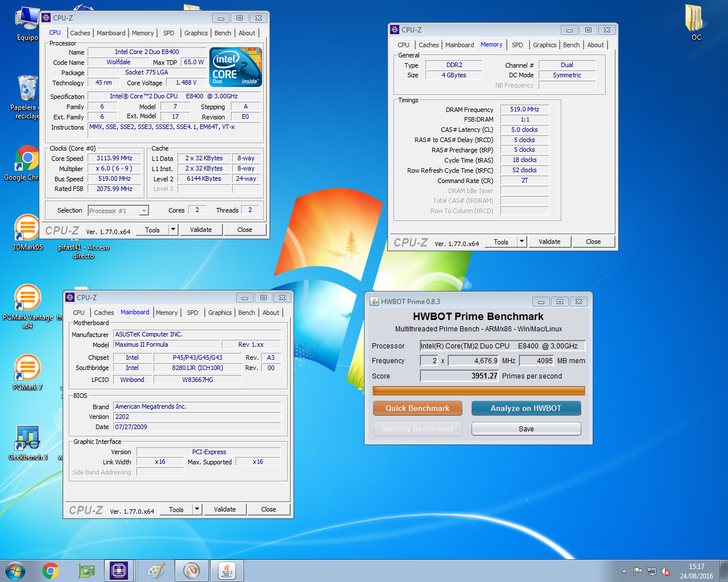
Task: Click the Chrome icon in taskbar
Action: coord(51,571)
